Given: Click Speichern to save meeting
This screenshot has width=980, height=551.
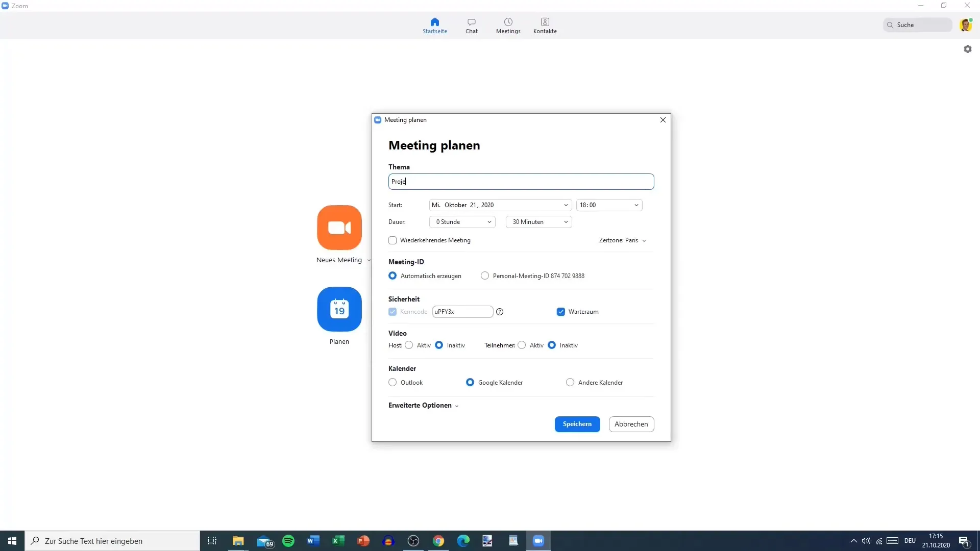Looking at the screenshot, I should (x=577, y=424).
